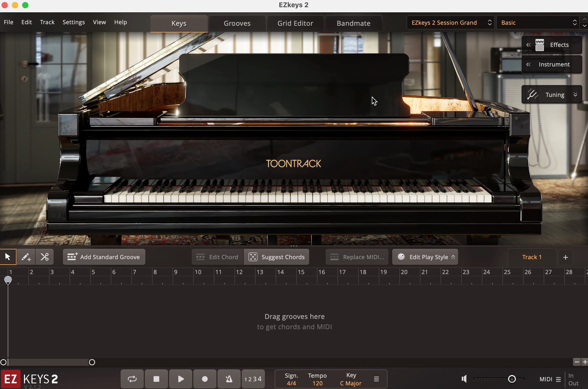This screenshot has width=588, height=389.
Task: Select the pencil draw tool
Action: (x=26, y=257)
